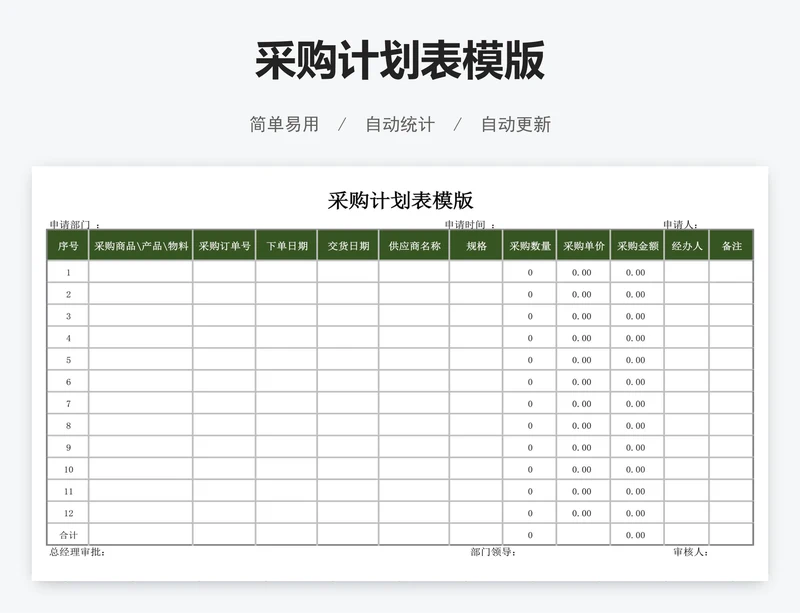This screenshot has width=800, height=613.
Task: Click empty 经办人 cell in row 9
Action: 687,448
